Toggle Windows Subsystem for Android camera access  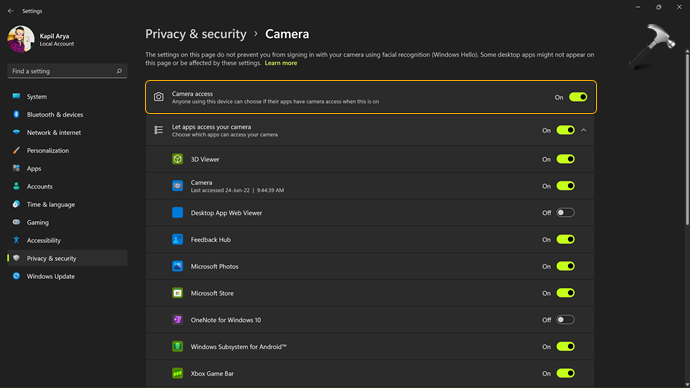565,347
